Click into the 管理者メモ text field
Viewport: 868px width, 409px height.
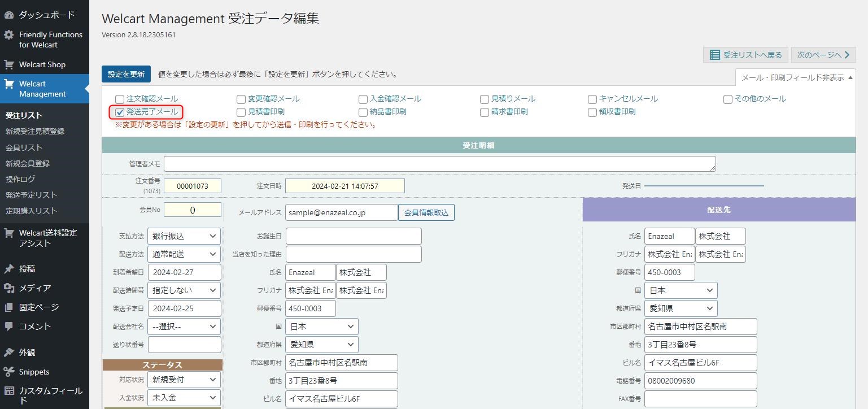pyautogui.click(x=439, y=164)
